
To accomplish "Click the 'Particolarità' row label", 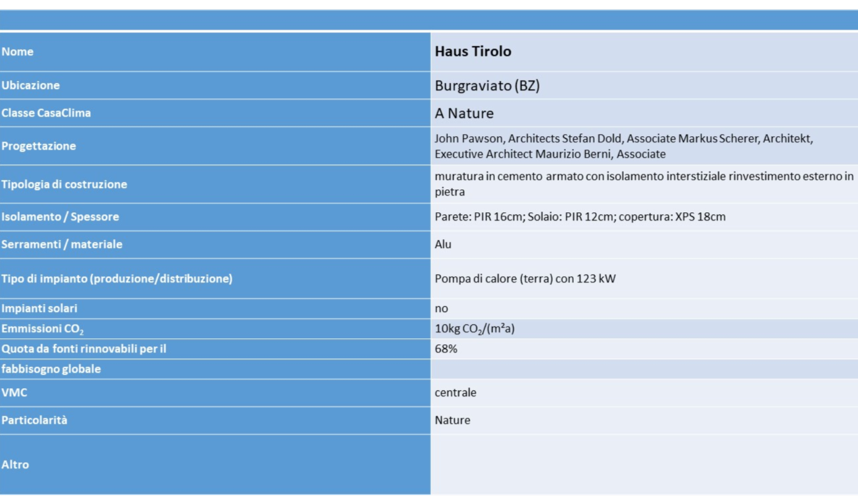I will coord(34,420).
